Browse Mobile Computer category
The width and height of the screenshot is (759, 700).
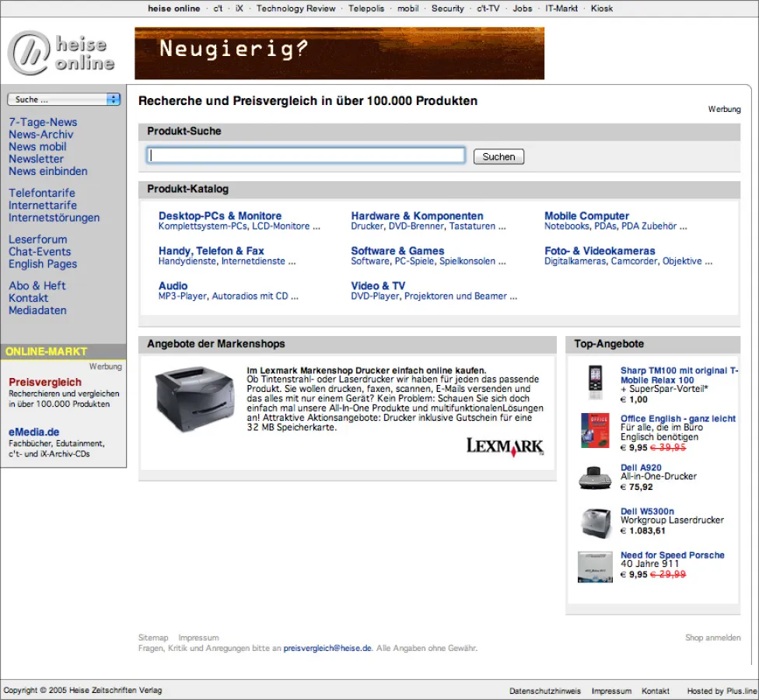tap(586, 216)
